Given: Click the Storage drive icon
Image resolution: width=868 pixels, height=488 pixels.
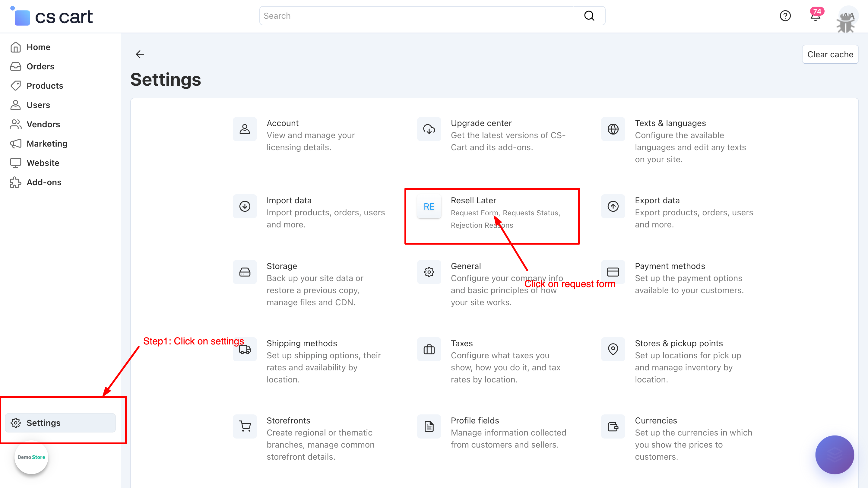Looking at the screenshot, I should [245, 272].
